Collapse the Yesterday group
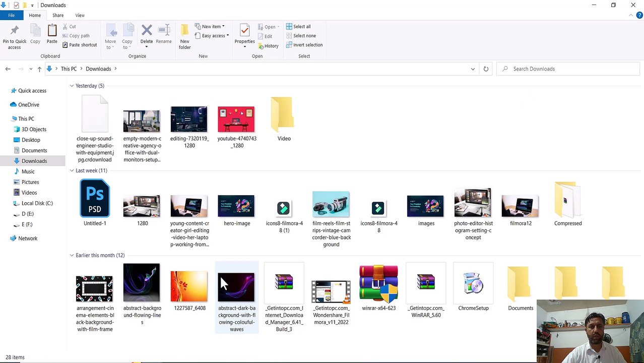Viewport: 644px width, 363px height. point(72,86)
